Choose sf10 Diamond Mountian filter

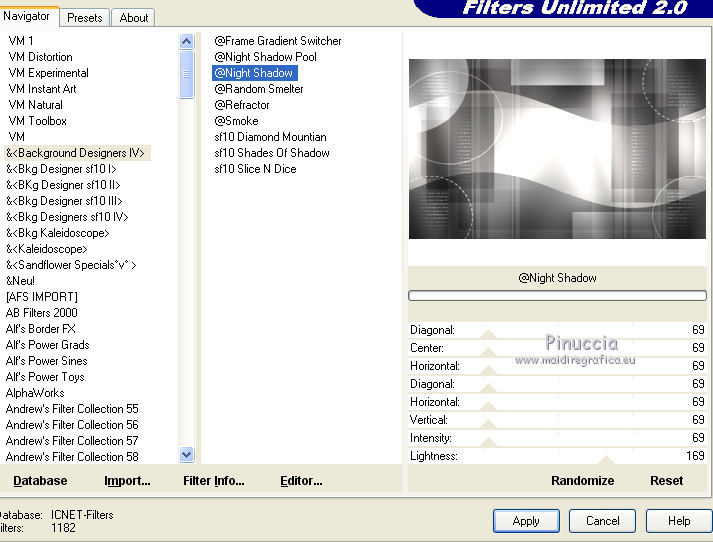click(270, 136)
